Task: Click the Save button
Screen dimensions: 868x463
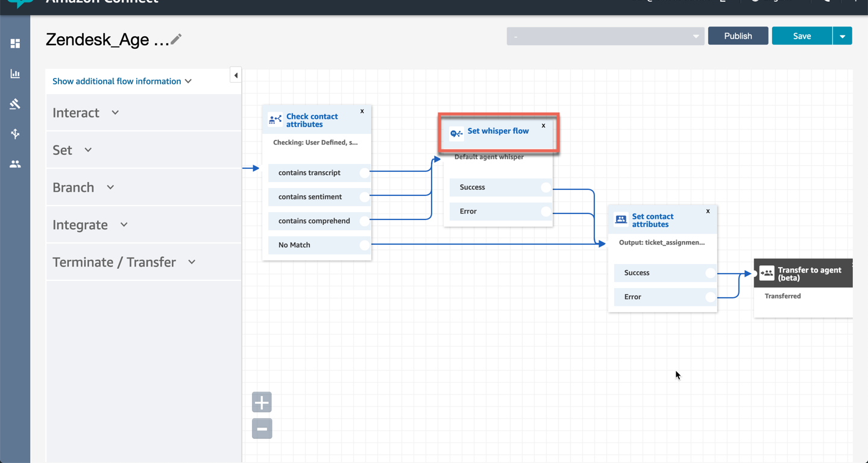Action: click(x=802, y=36)
